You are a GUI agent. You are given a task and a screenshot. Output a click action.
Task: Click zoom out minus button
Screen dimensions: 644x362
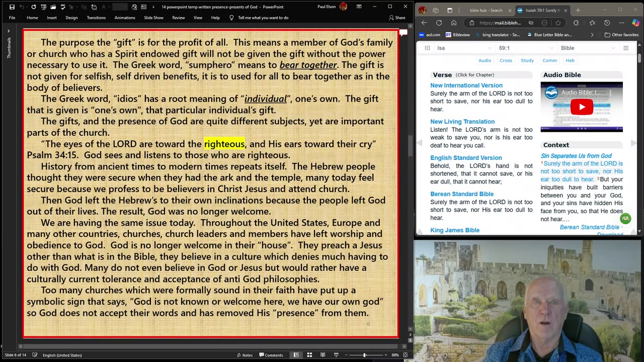(x=347, y=355)
